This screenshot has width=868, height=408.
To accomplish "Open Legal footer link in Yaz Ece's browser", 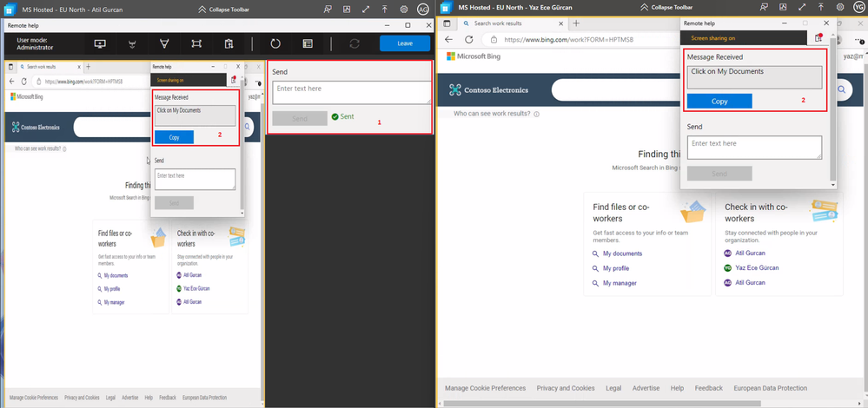I will coord(613,388).
